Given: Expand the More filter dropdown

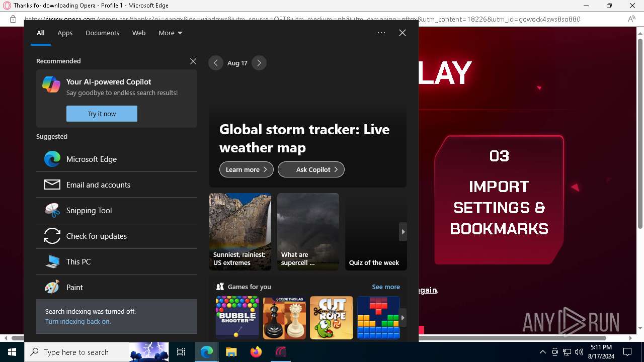Looking at the screenshot, I should (171, 33).
